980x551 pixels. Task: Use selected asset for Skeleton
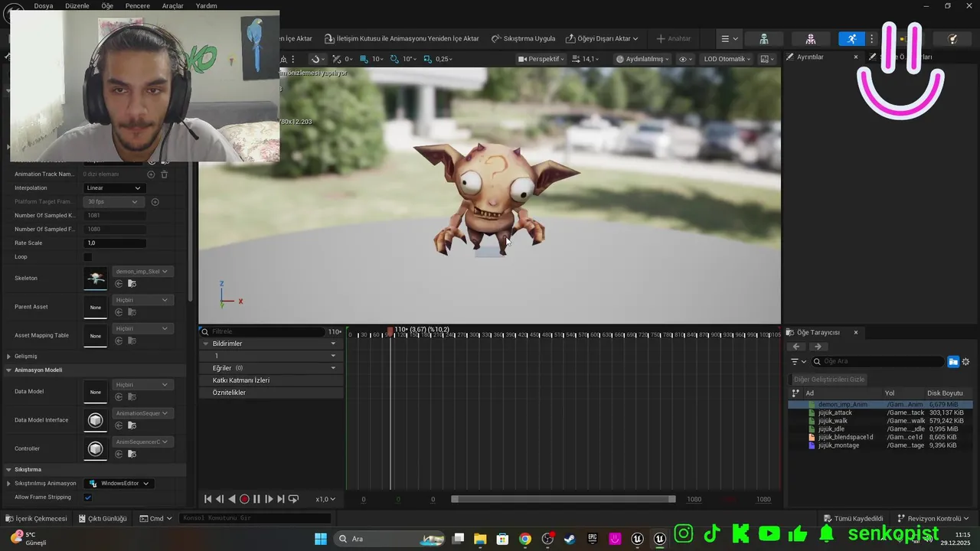tap(119, 284)
